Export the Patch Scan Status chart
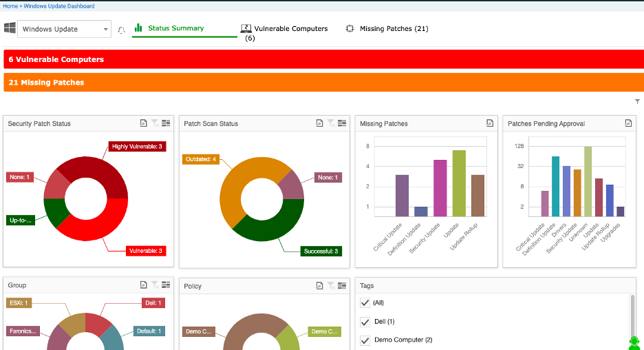Viewport: 644px width, 350px height. pyautogui.click(x=319, y=123)
